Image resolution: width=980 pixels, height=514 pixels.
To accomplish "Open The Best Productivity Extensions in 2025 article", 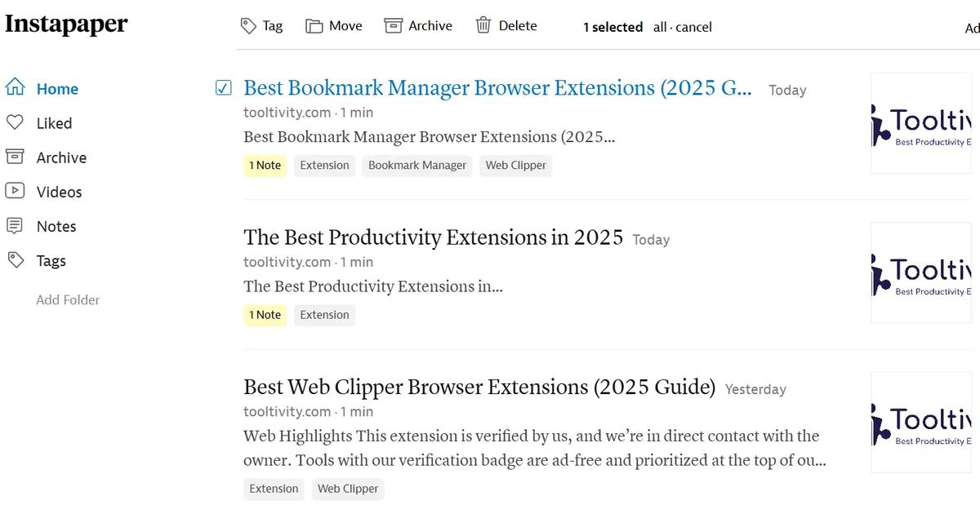I will coord(433,237).
